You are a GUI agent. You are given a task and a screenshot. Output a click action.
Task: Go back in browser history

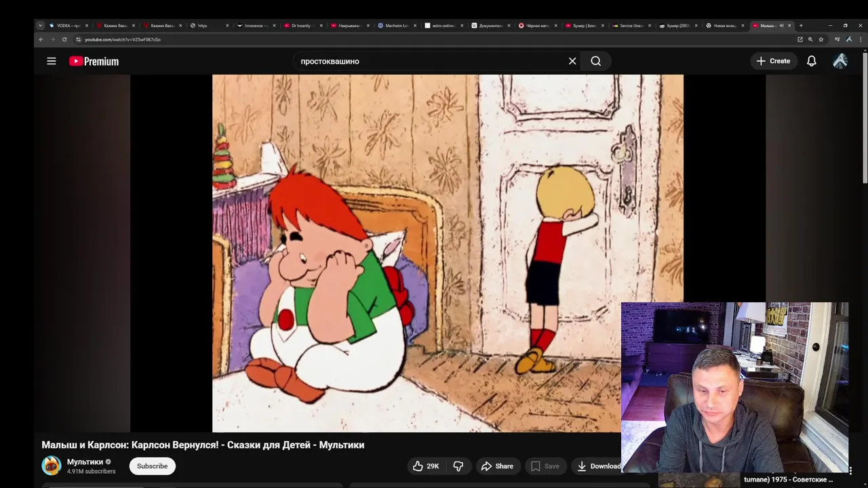pyautogui.click(x=41, y=39)
